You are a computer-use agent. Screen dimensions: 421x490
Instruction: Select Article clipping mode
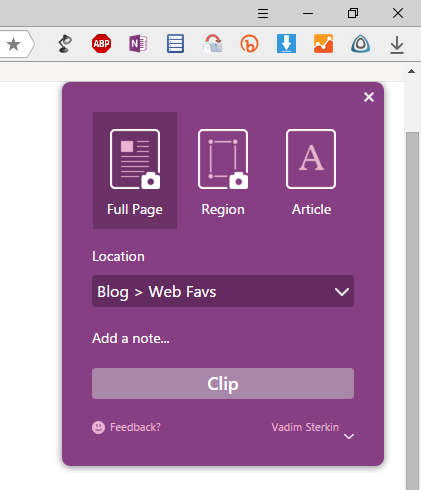[x=311, y=170]
